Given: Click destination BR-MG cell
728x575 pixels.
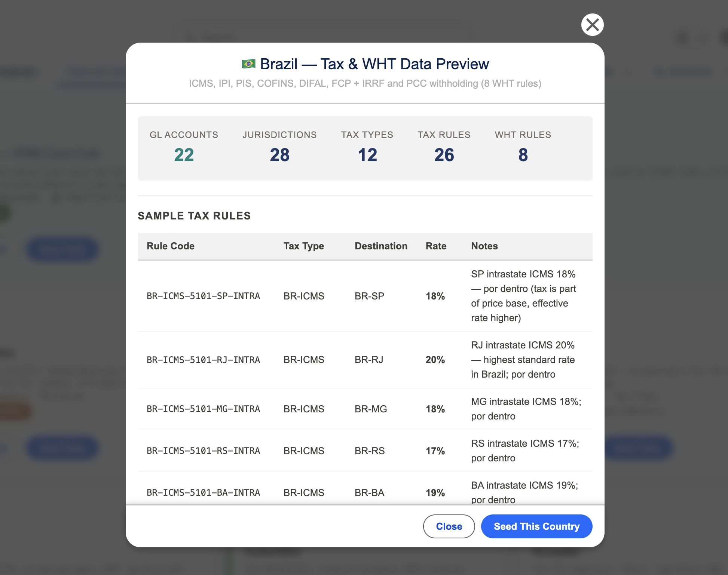Looking at the screenshot, I should (x=371, y=409).
